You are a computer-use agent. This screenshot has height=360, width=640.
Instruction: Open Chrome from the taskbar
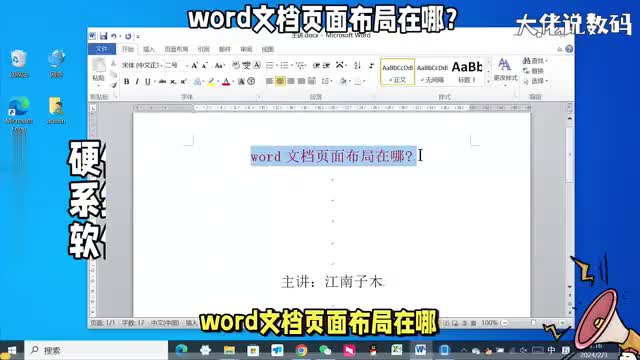(x=301, y=350)
